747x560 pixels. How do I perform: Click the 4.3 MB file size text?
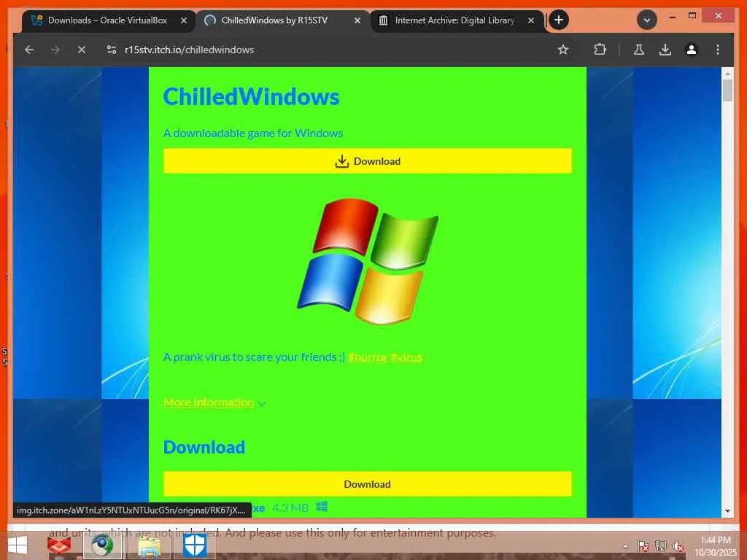coord(290,507)
